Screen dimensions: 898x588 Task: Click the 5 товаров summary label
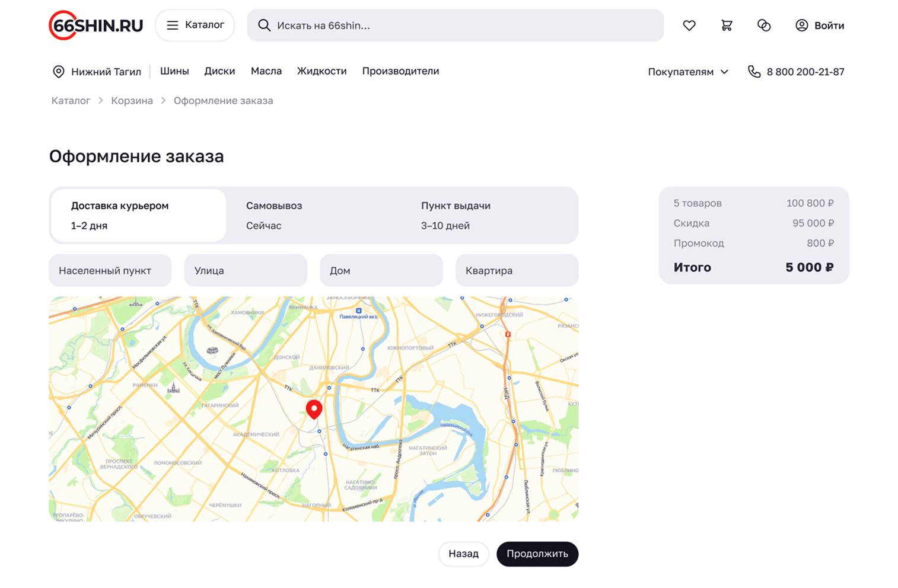698,203
